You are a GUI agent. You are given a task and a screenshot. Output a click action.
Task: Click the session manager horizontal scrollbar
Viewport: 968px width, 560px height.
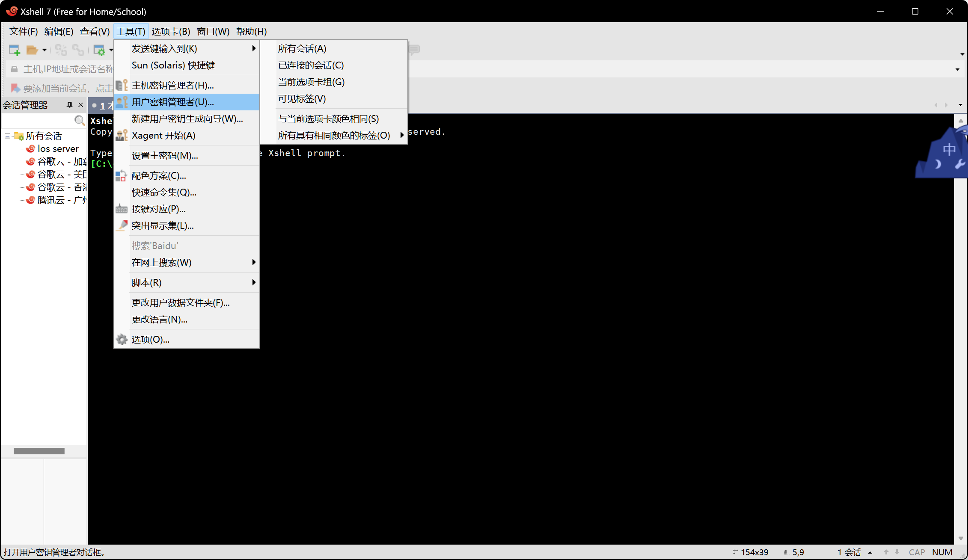(x=39, y=451)
